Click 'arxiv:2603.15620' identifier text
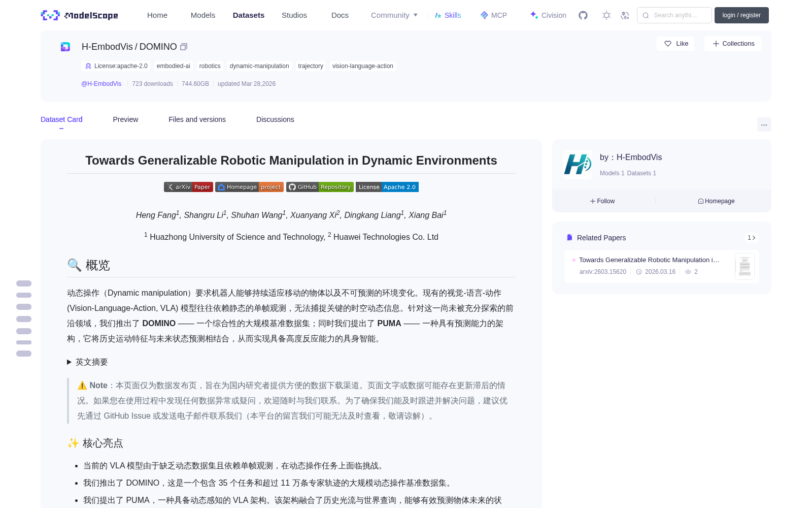The width and height of the screenshot is (812, 508). [603, 272]
